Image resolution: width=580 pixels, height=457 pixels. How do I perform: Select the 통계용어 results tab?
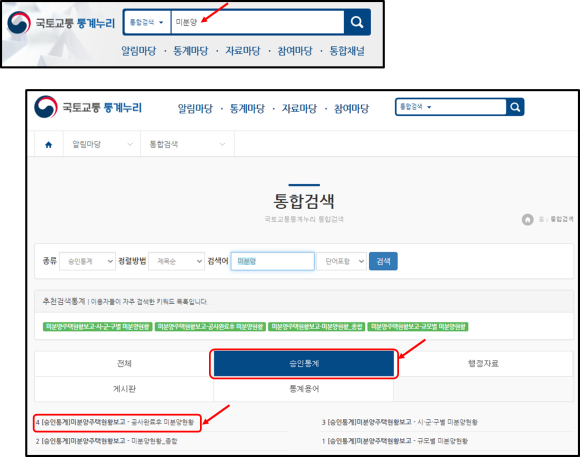tap(304, 389)
